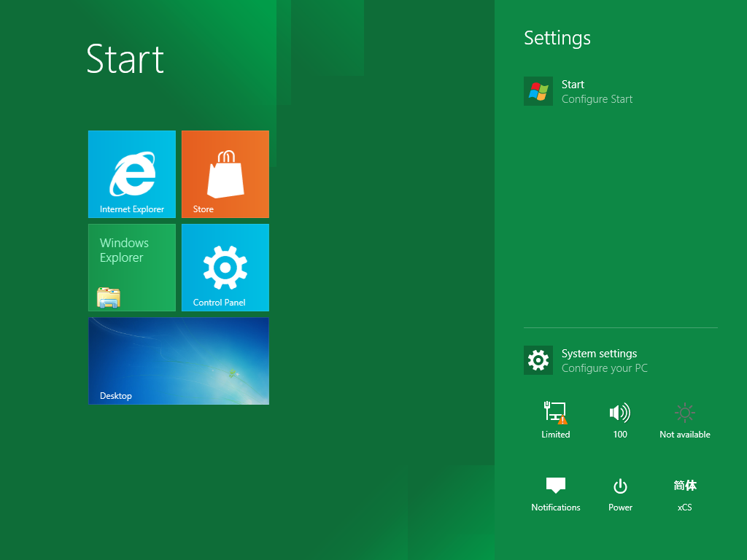The height and width of the screenshot is (560, 747).
Task: Click the System settings label
Action: 600,354
